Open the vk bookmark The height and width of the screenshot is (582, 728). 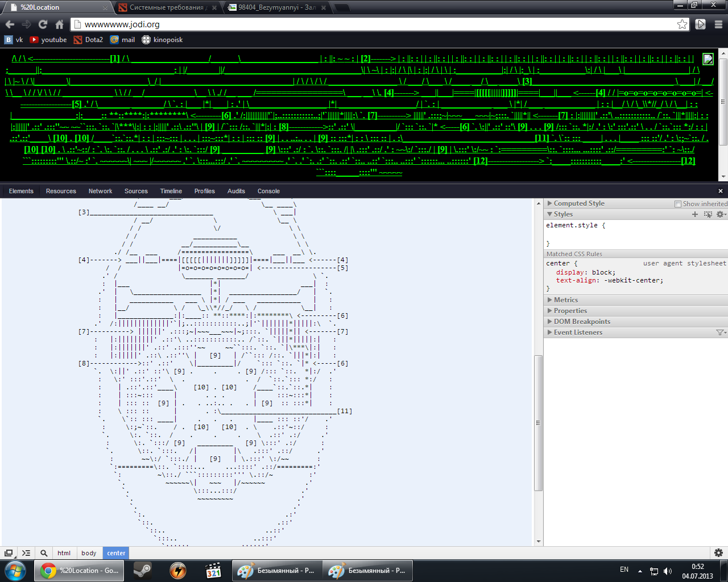click(x=14, y=40)
